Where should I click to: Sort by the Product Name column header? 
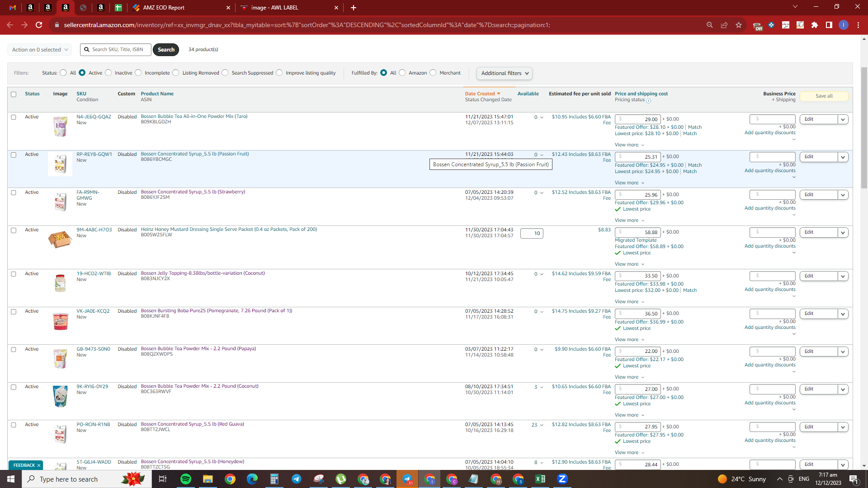click(157, 94)
